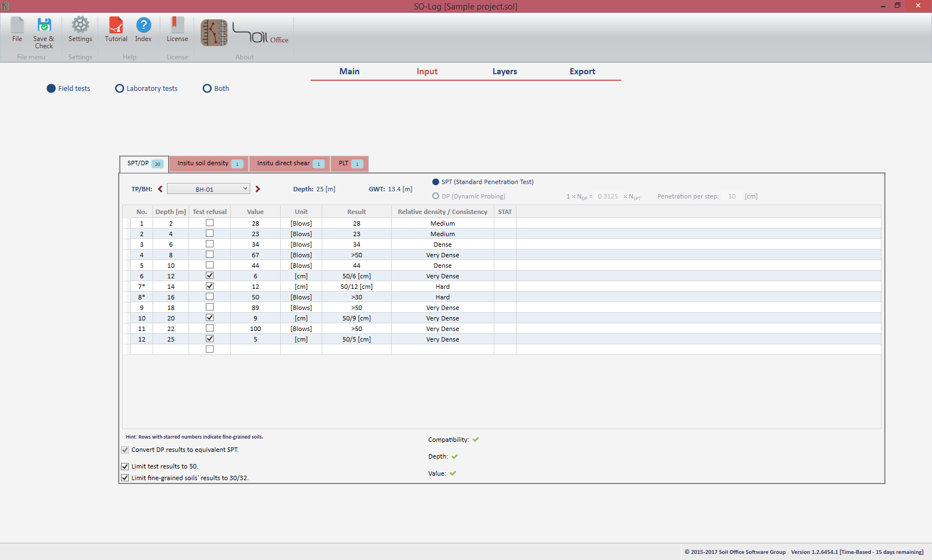Switch to the Layers tab

point(504,72)
